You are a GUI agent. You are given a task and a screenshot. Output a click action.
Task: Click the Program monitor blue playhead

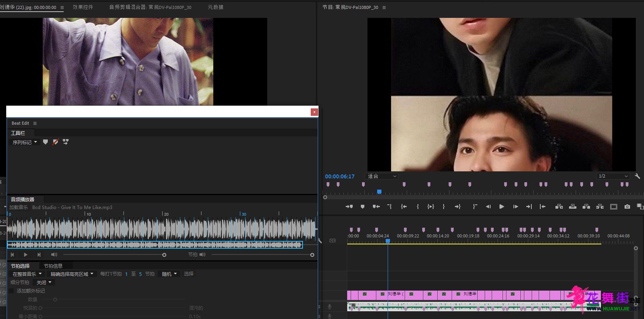click(x=379, y=192)
